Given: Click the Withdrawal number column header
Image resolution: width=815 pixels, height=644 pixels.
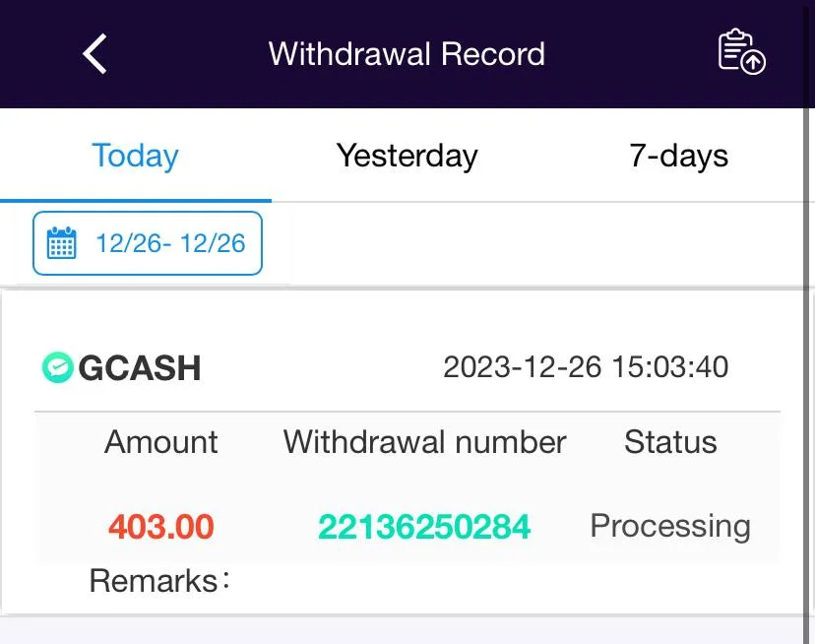Looking at the screenshot, I should pos(424,442).
